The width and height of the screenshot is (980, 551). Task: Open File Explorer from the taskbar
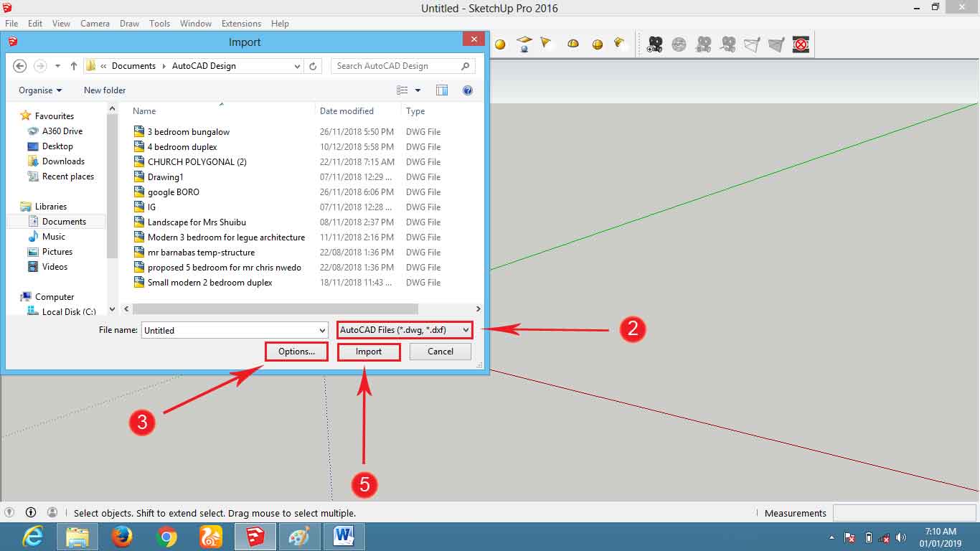[77, 537]
